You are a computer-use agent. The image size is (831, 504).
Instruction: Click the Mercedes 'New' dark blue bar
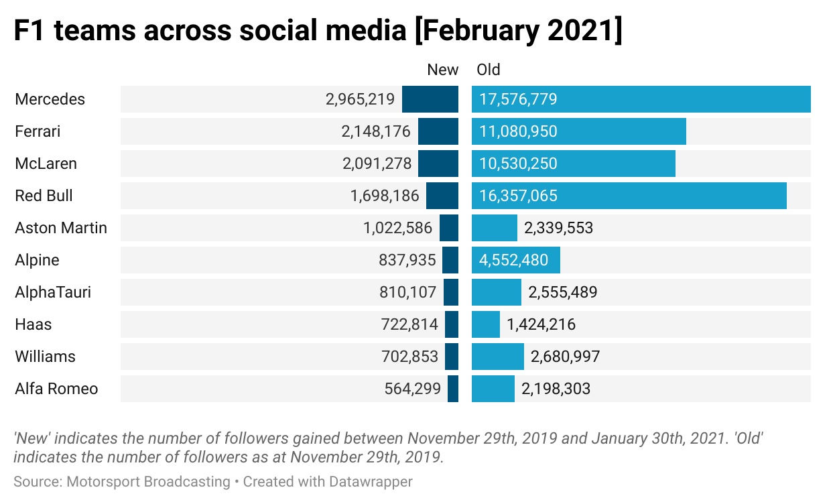pos(430,99)
